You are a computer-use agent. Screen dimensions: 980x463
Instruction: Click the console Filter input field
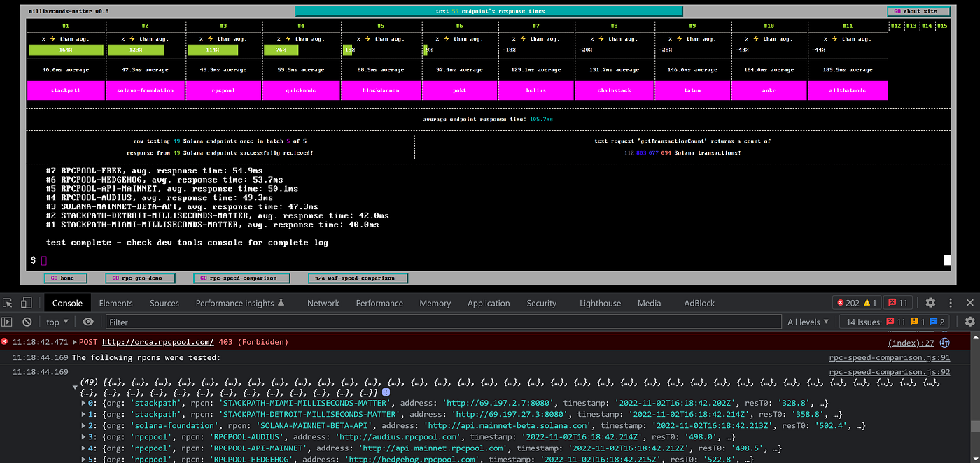pos(444,322)
